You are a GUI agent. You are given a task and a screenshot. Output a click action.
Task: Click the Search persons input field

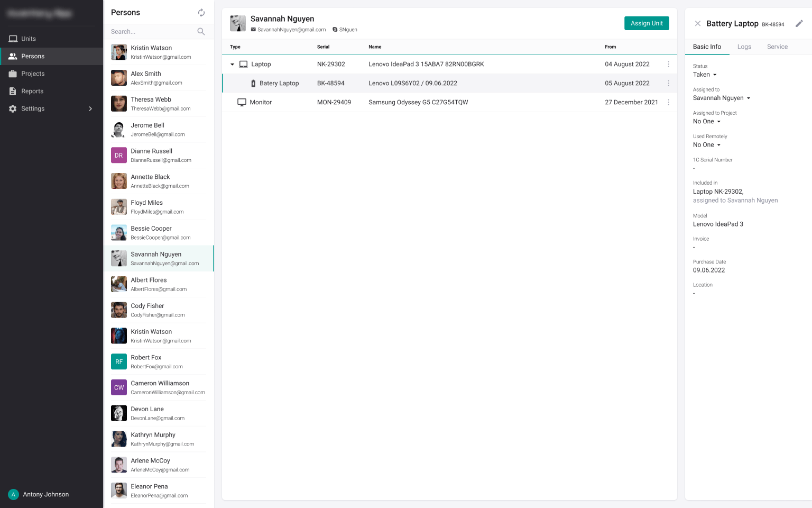click(x=152, y=32)
